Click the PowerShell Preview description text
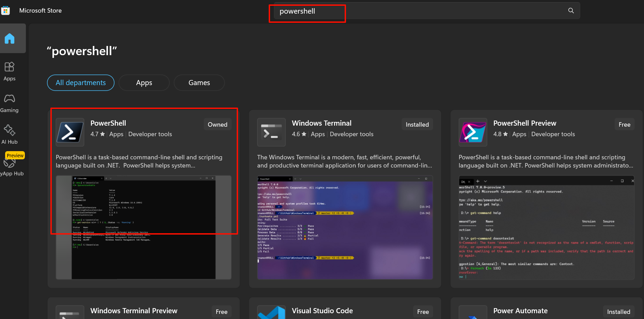 pyautogui.click(x=546, y=161)
